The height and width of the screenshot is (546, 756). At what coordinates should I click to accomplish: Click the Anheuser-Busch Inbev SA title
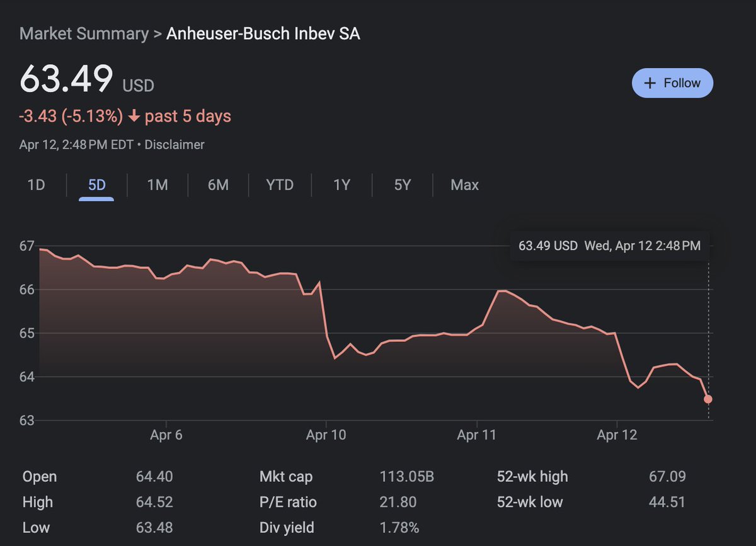[x=263, y=33]
